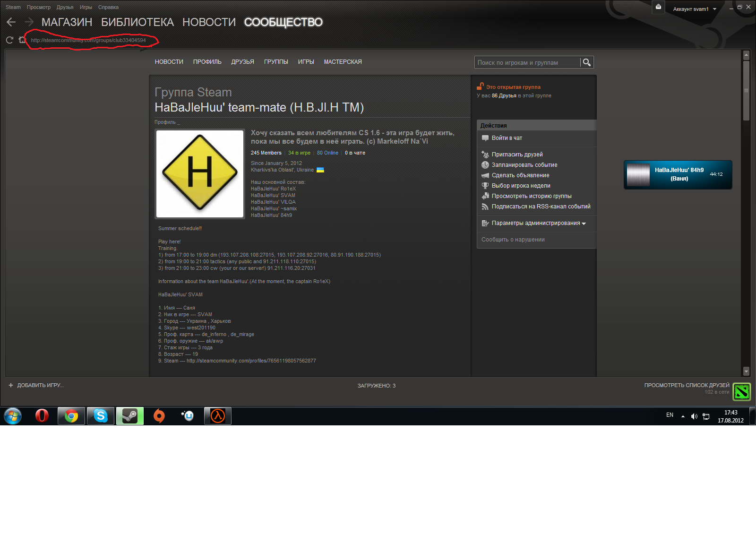The width and height of the screenshot is (756, 552).
Task: Click the group avatar H image
Action: pos(200,174)
